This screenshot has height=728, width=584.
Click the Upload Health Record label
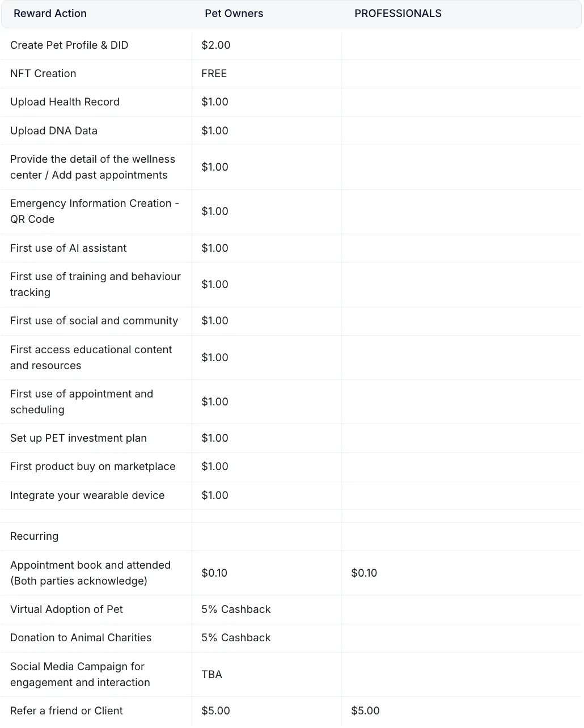tap(65, 102)
